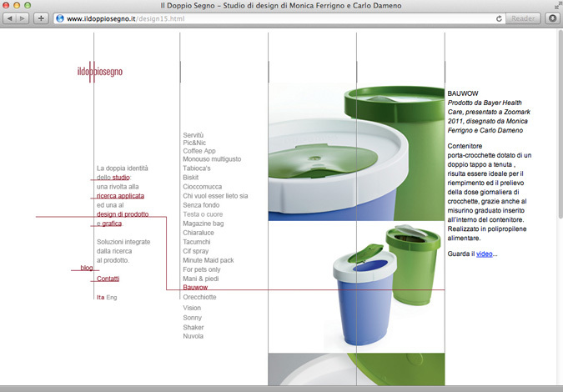Select Bauwow in the project list
The width and height of the screenshot is (563, 392).
tap(195, 287)
